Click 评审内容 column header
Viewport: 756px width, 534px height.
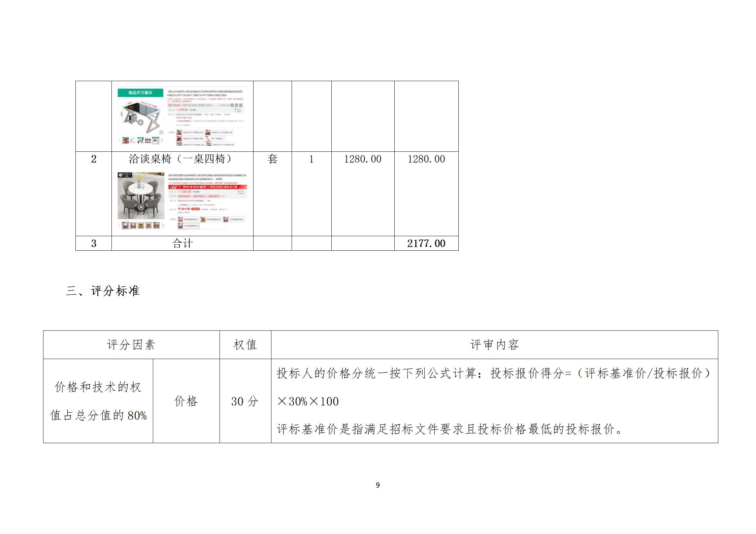(x=494, y=345)
